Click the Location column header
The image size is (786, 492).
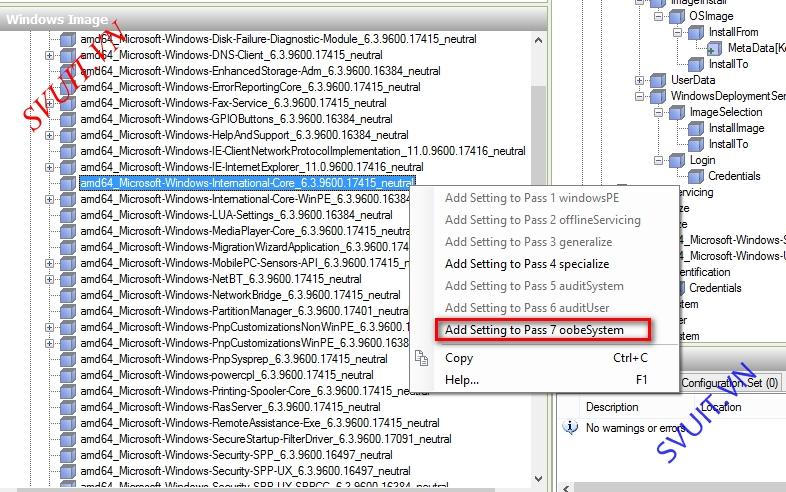click(x=721, y=407)
